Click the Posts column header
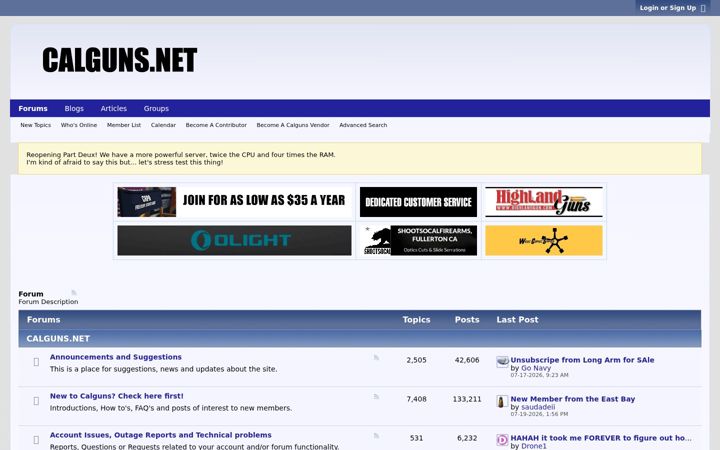Image resolution: width=720 pixels, height=450 pixels. (467, 320)
